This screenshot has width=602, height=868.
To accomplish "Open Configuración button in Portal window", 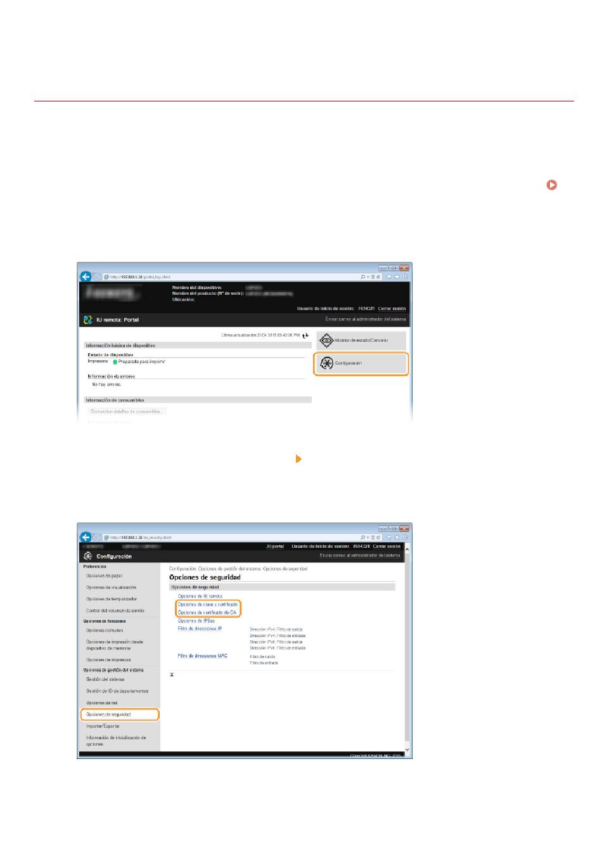I will [361, 363].
